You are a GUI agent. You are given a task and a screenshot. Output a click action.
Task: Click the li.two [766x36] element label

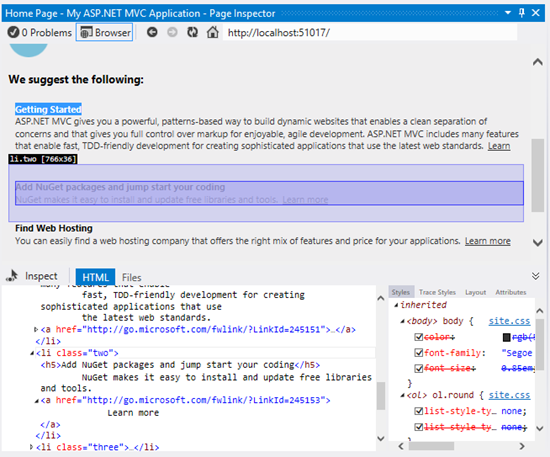click(43, 159)
